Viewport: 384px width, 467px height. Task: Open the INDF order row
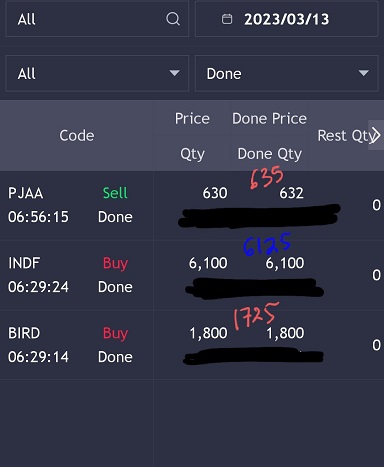(x=192, y=275)
